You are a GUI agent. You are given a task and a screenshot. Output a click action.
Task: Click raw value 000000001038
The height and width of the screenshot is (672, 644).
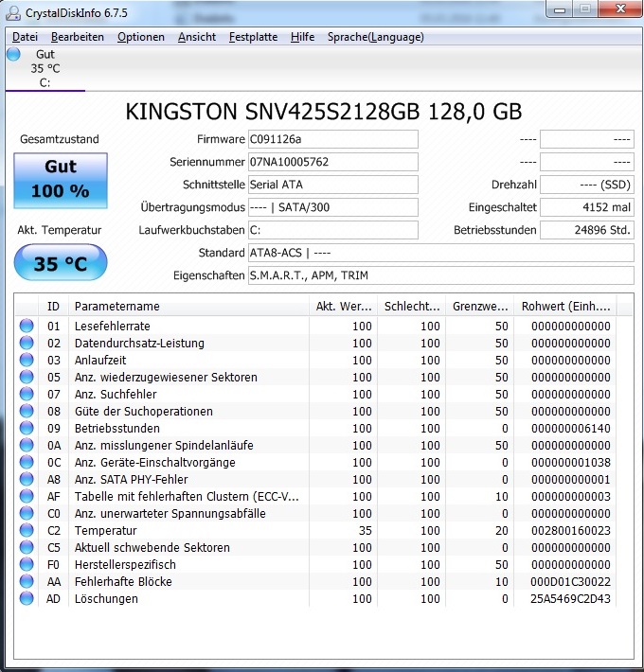571,463
